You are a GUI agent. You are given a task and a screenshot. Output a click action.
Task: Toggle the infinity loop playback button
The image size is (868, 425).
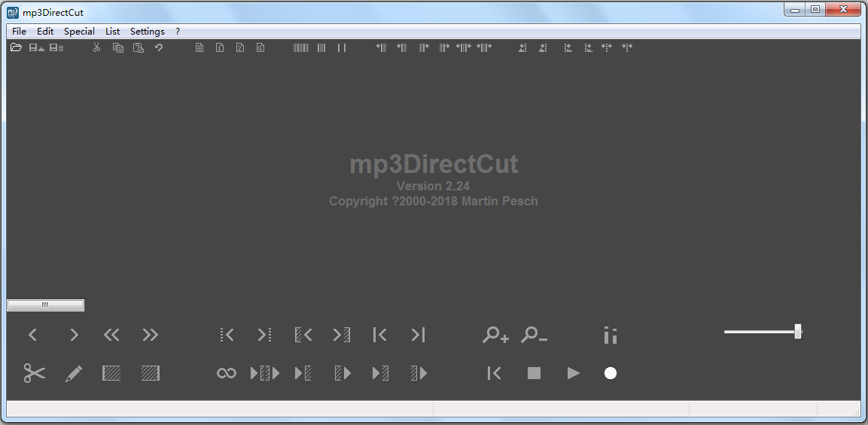tap(227, 373)
